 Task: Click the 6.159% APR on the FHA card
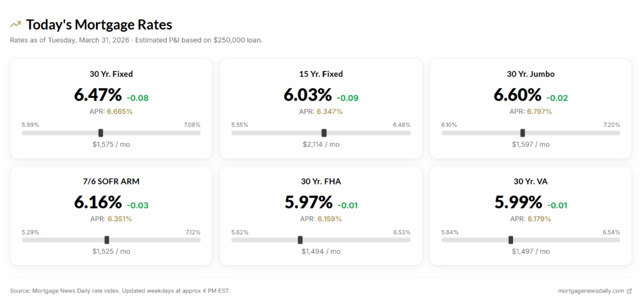pyautogui.click(x=330, y=219)
